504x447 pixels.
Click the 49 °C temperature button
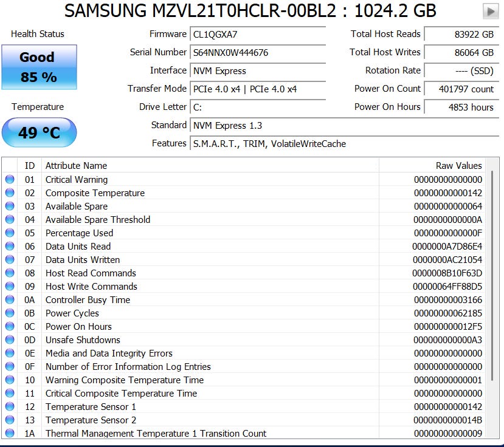click(x=40, y=132)
